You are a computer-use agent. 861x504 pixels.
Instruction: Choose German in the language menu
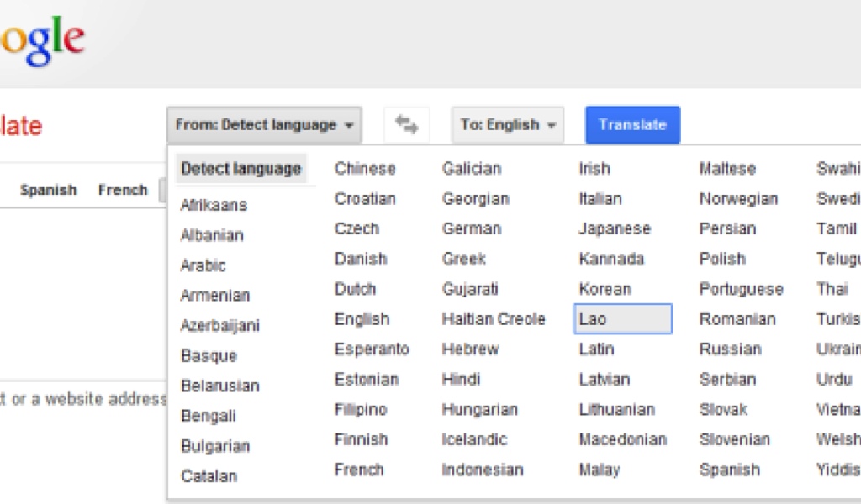472,228
